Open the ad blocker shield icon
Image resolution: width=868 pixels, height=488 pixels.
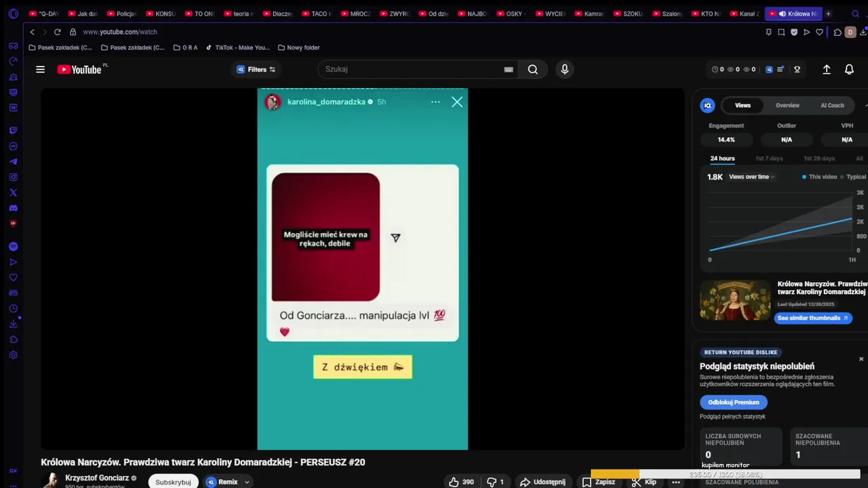pos(794,32)
